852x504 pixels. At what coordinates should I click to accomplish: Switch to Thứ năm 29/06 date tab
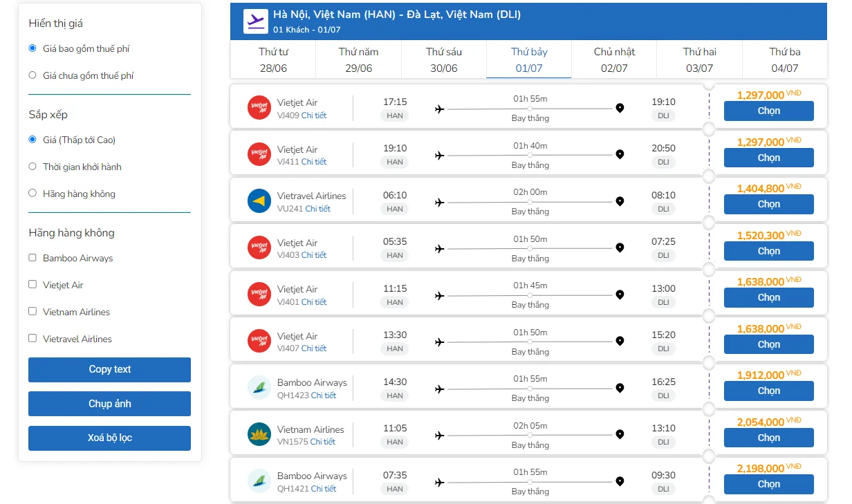point(358,59)
